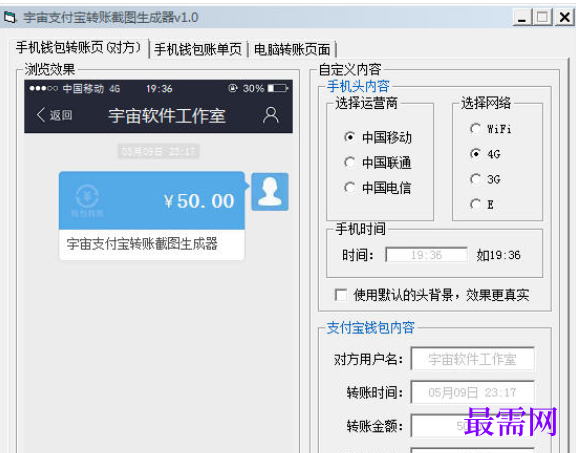The image size is (576, 453).
Task: Select 中国移动 carrier radio button
Action: pos(349,137)
